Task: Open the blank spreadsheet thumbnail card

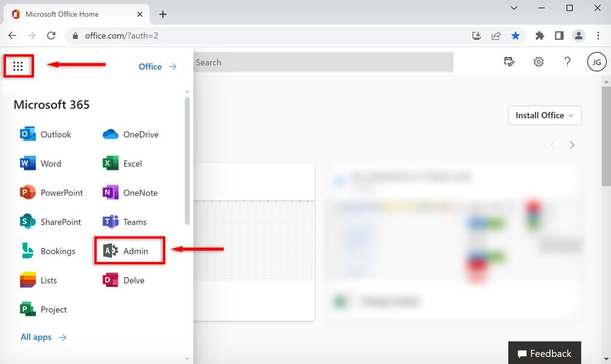Action: [254, 242]
